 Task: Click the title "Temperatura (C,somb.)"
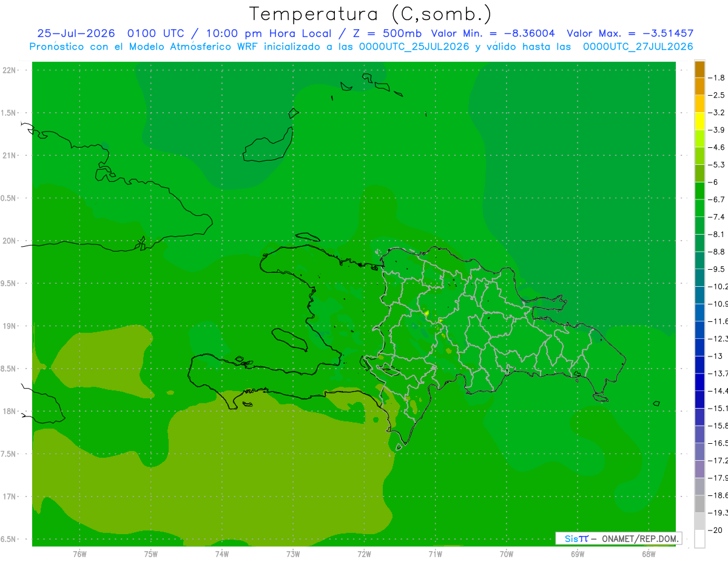pos(371,14)
